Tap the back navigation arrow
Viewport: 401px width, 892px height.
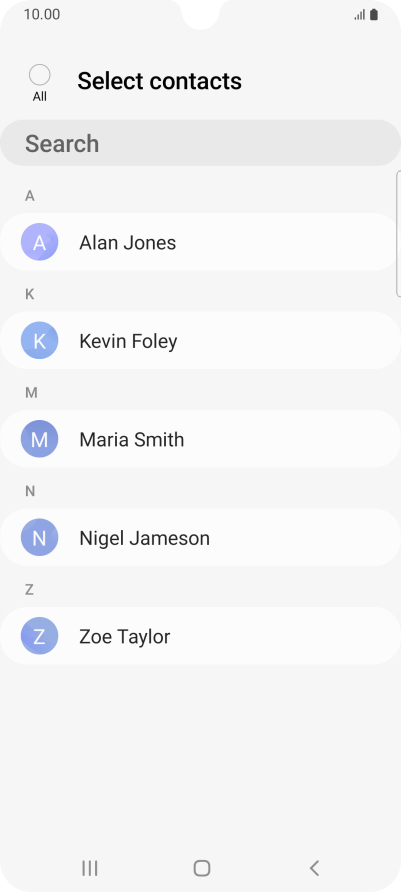tap(314, 868)
